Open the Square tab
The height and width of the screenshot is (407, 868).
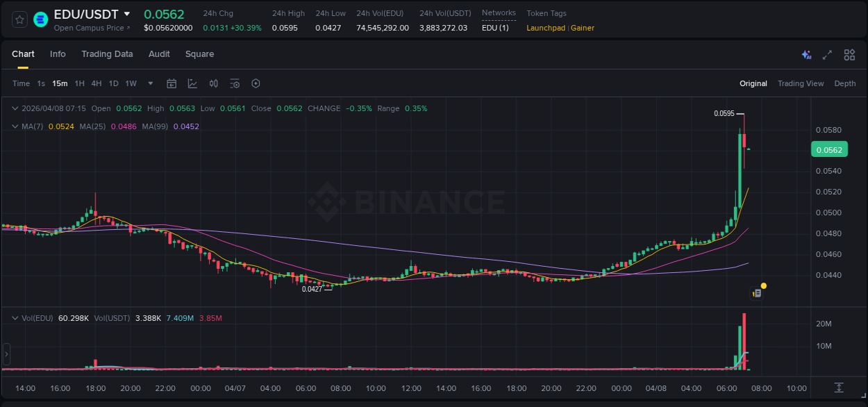199,54
